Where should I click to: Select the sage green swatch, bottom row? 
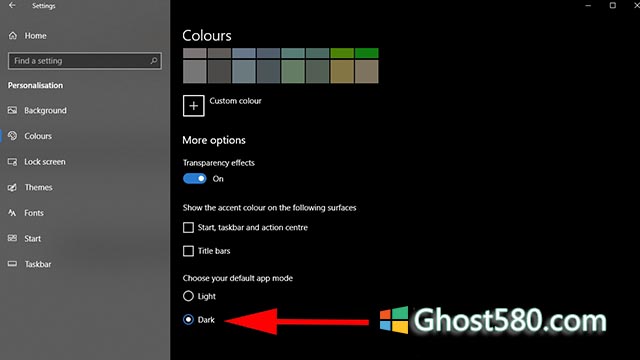point(293,71)
